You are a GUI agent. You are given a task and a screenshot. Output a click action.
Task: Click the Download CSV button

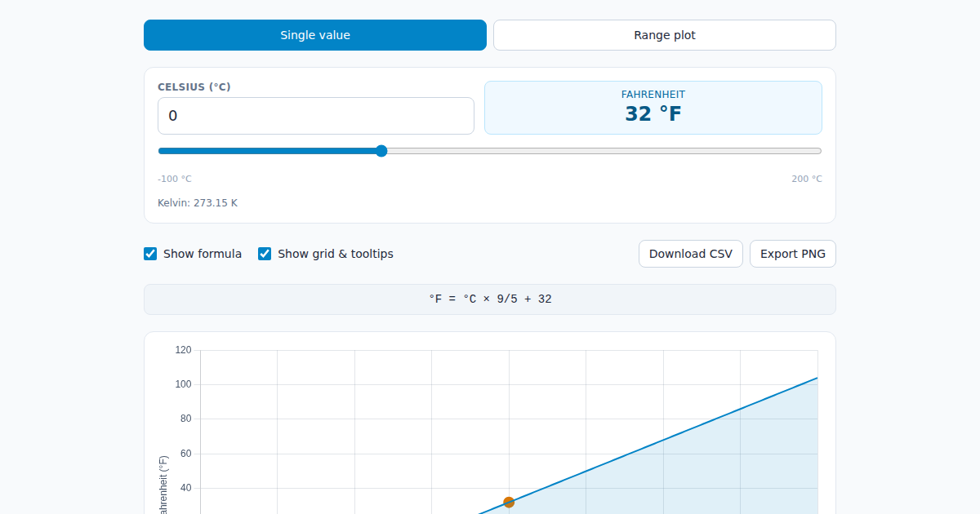(691, 254)
